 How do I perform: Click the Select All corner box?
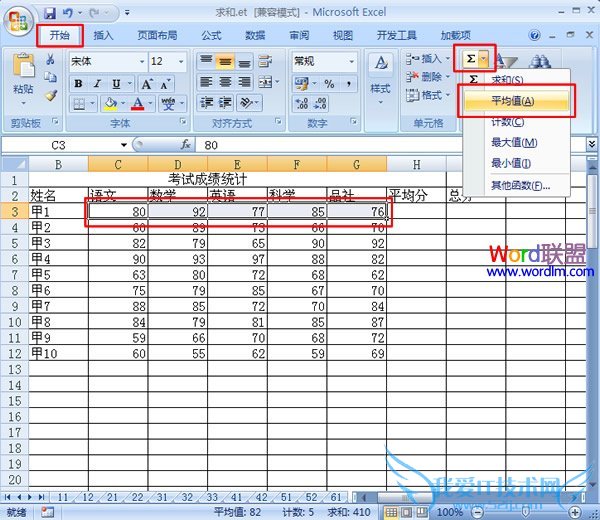point(15,165)
